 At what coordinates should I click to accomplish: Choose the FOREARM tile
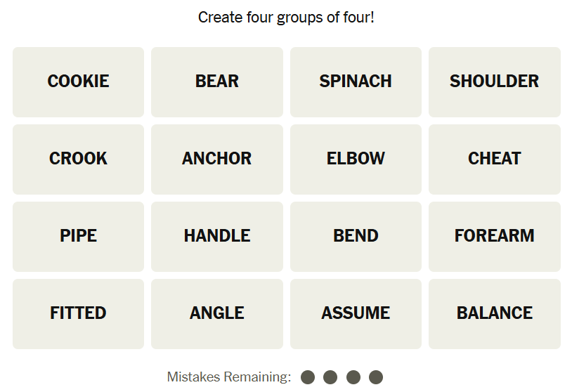click(x=494, y=236)
